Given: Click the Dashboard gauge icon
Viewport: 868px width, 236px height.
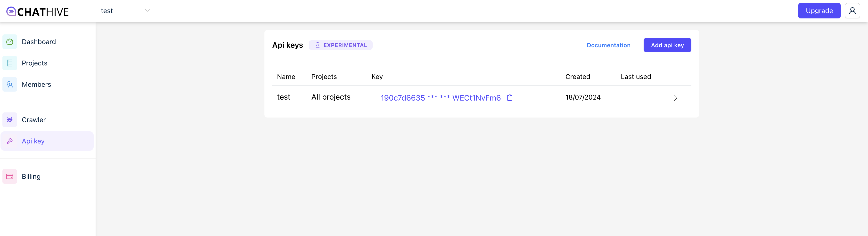Looking at the screenshot, I should [x=10, y=42].
